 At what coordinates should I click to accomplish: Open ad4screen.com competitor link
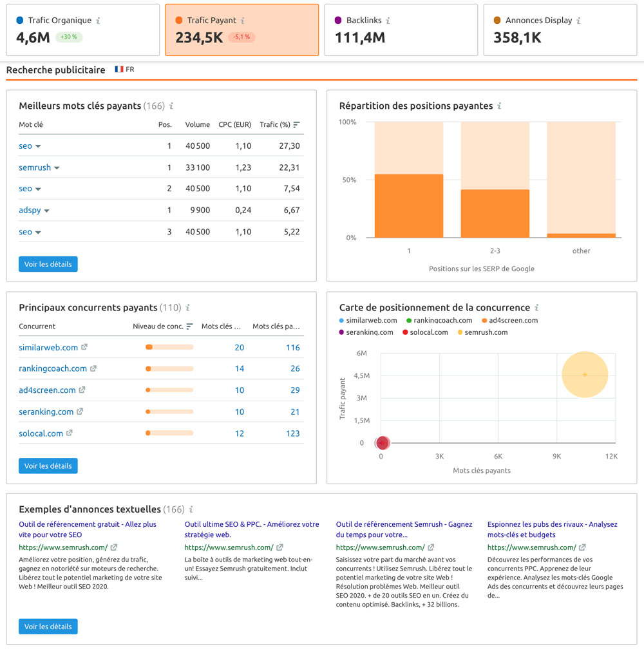(x=47, y=390)
